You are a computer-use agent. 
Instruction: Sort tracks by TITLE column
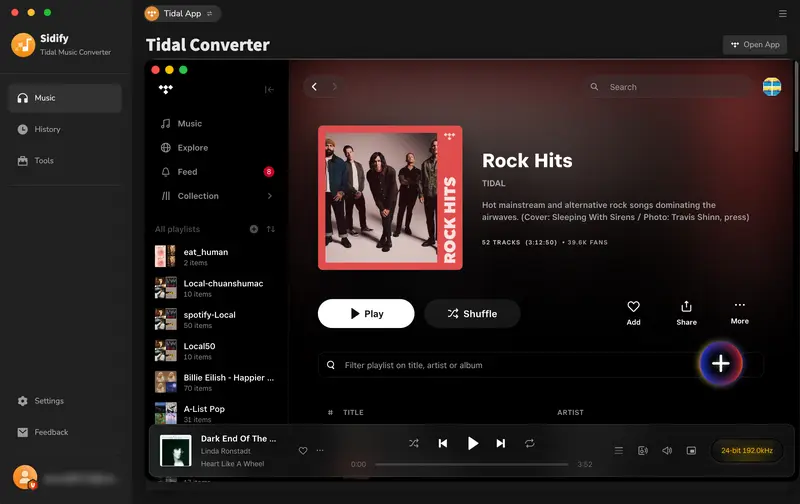[x=353, y=413]
